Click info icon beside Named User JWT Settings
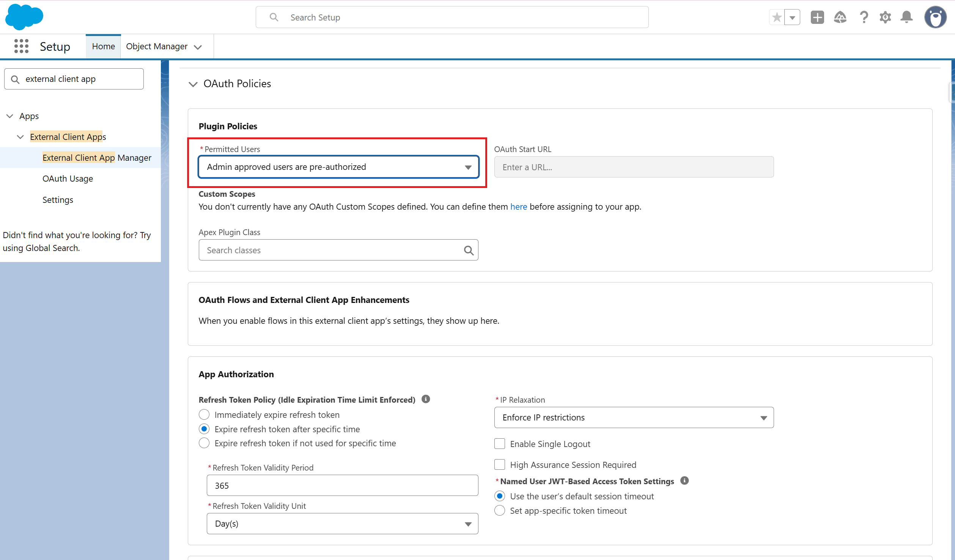 (x=684, y=480)
